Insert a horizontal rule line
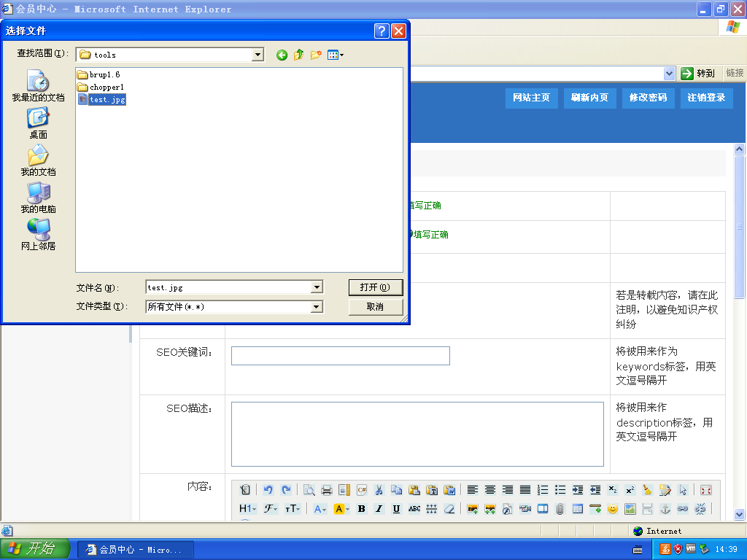 click(595, 508)
